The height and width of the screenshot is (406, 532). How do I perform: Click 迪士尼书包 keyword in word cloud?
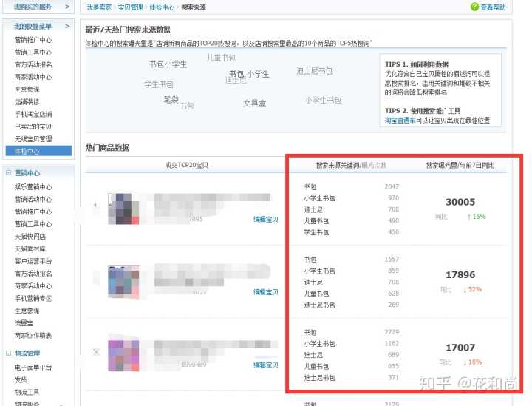point(314,71)
